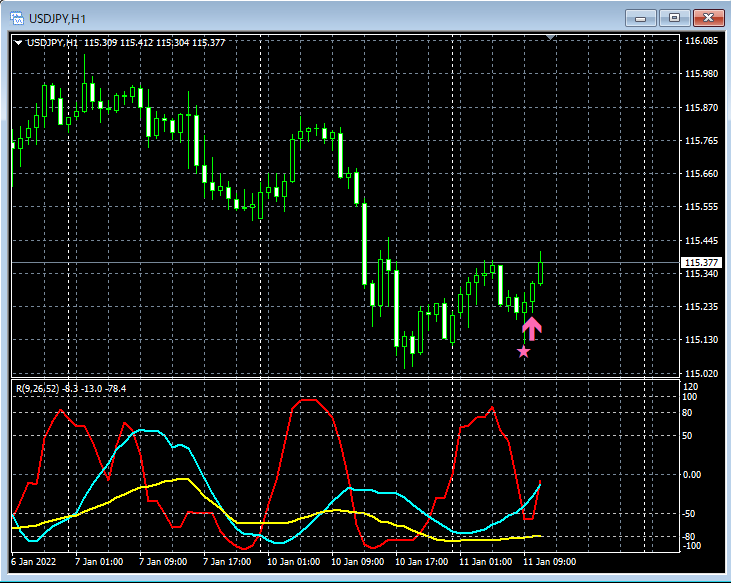Click the 116.085 price scale label
The width and height of the screenshot is (731, 583).
tap(701, 41)
